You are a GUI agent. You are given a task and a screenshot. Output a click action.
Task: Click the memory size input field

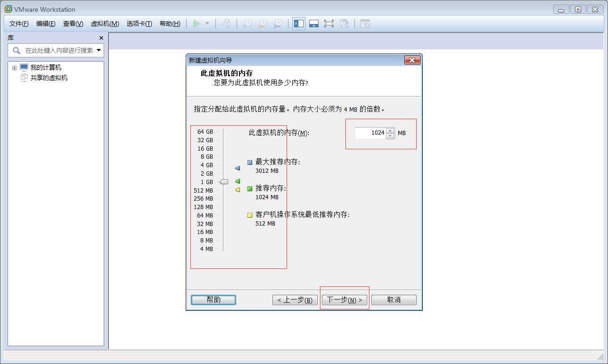pos(370,133)
